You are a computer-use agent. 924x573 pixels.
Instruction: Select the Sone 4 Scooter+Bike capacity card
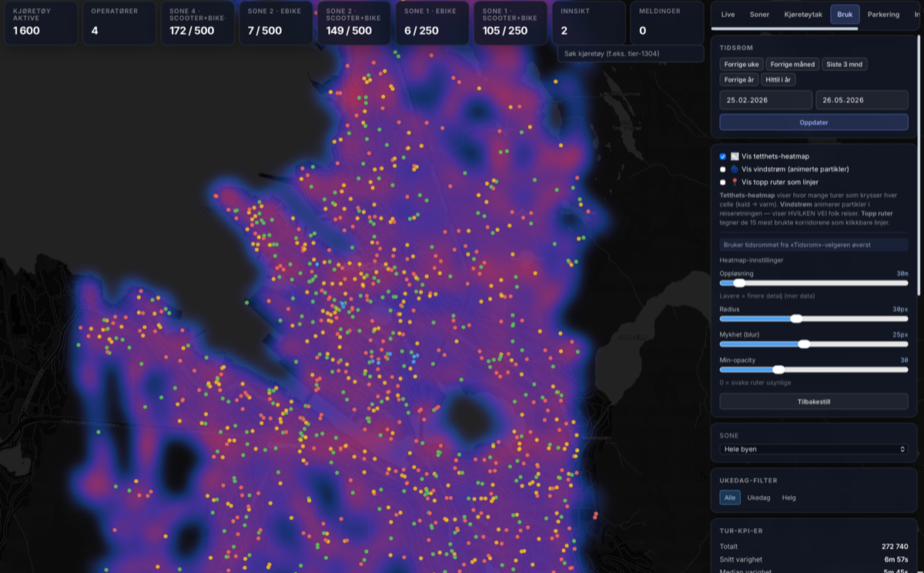pyautogui.click(x=197, y=22)
